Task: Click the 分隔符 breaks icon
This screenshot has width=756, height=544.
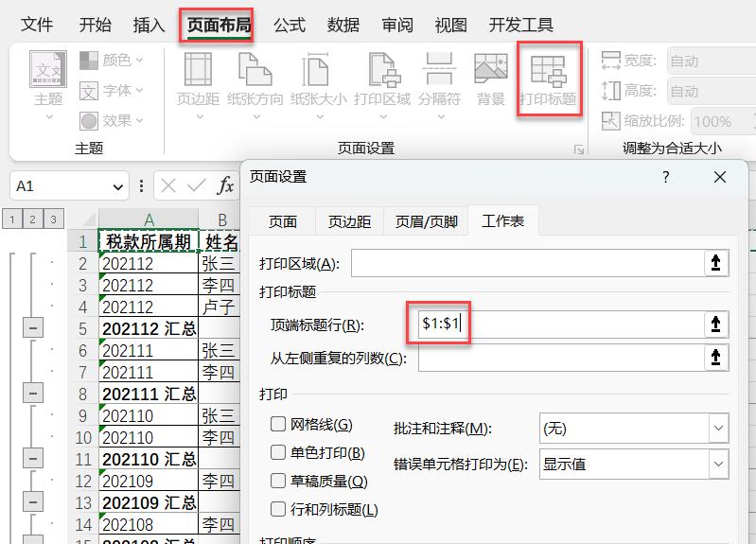Action: (x=439, y=70)
